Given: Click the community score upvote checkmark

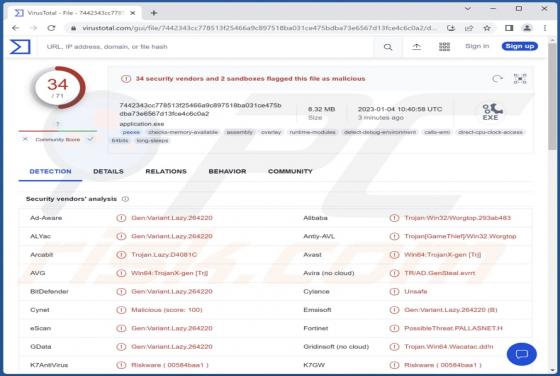Looking at the screenshot, I should point(90,139).
